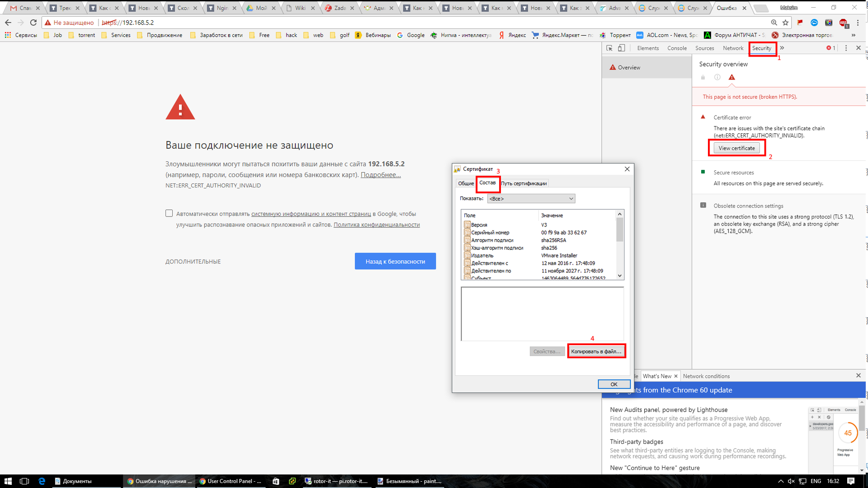This screenshot has width=868, height=488.
Task: Click 'Назад к безопасности' button
Action: pos(395,261)
